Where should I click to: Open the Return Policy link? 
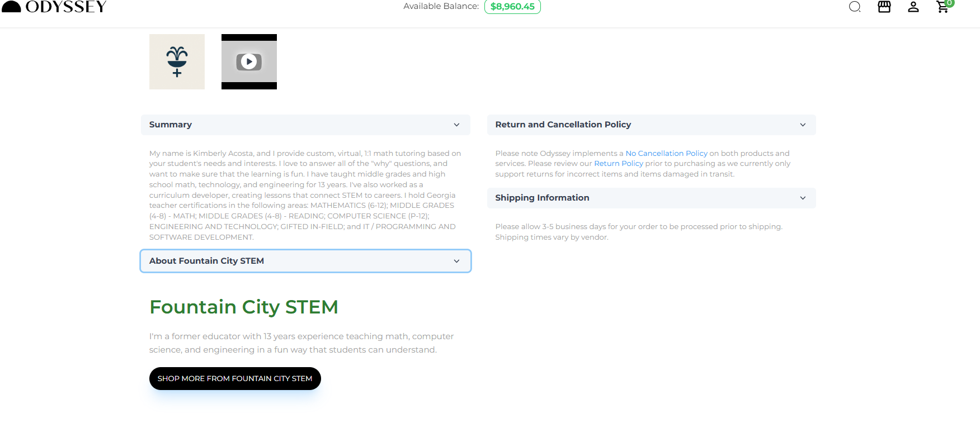point(619,164)
